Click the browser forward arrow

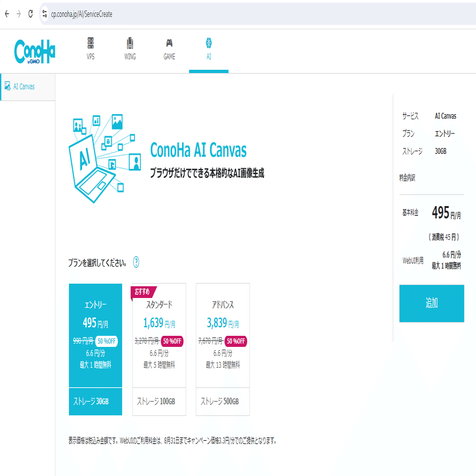[x=19, y=14]
